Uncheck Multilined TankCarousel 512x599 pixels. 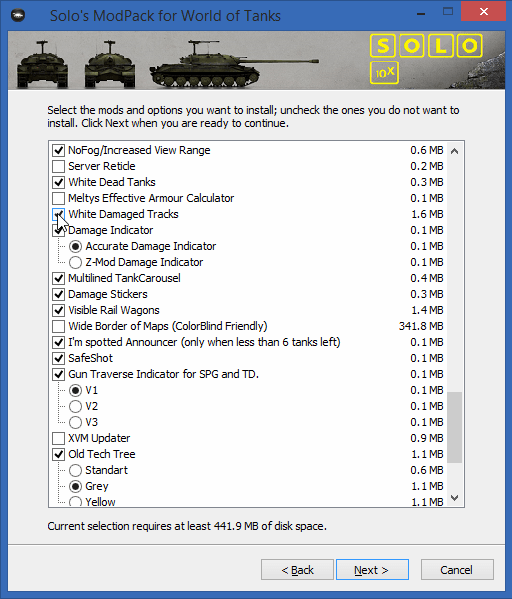coord(58,278)
